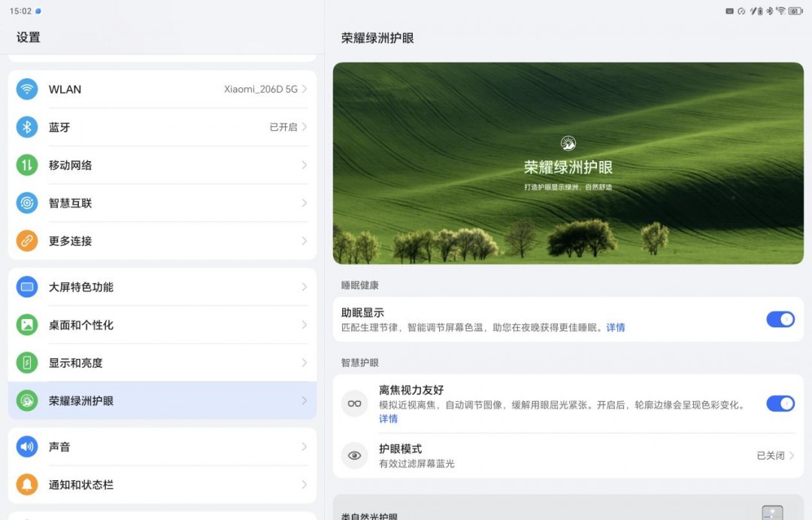Tap the battery indicator in status bar
Image resolution: width=812 pixels, height=520 pixels.
(x=795, y=11)
